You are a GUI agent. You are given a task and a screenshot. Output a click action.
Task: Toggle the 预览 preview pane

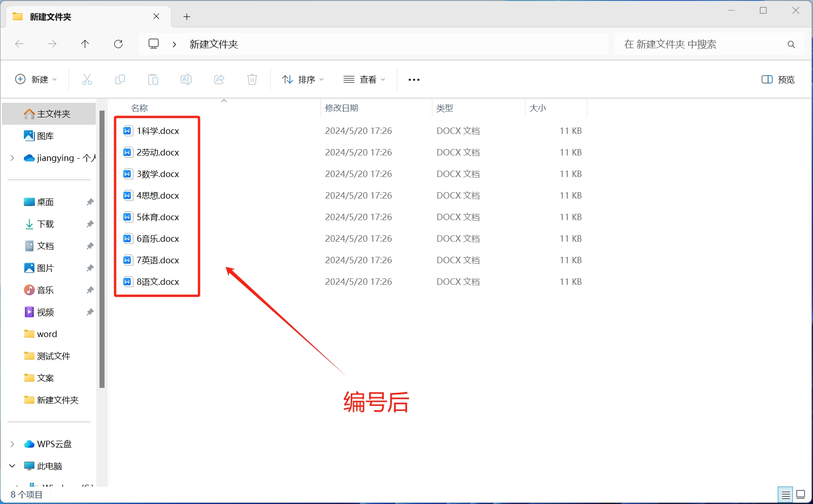click(x=777, y=79)
